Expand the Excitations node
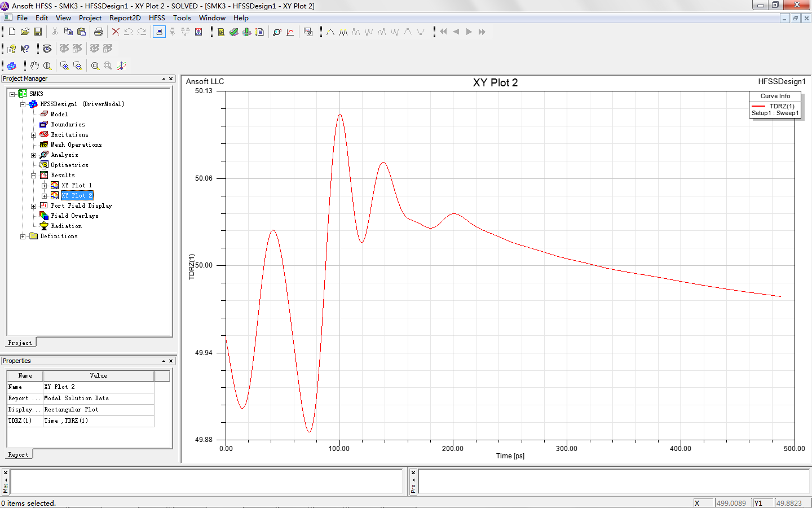 [x=33, y=135]
